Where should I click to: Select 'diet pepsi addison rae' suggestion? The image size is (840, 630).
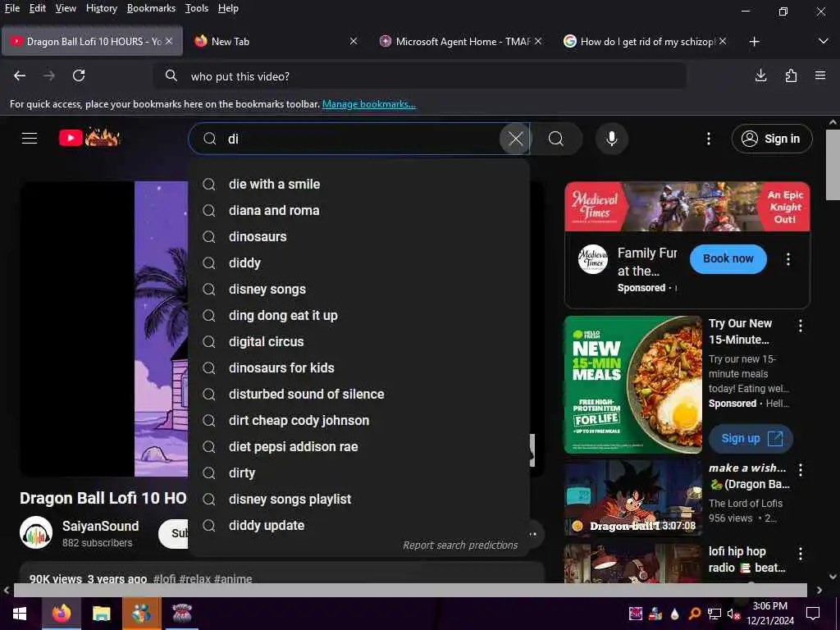coord(359,447)
